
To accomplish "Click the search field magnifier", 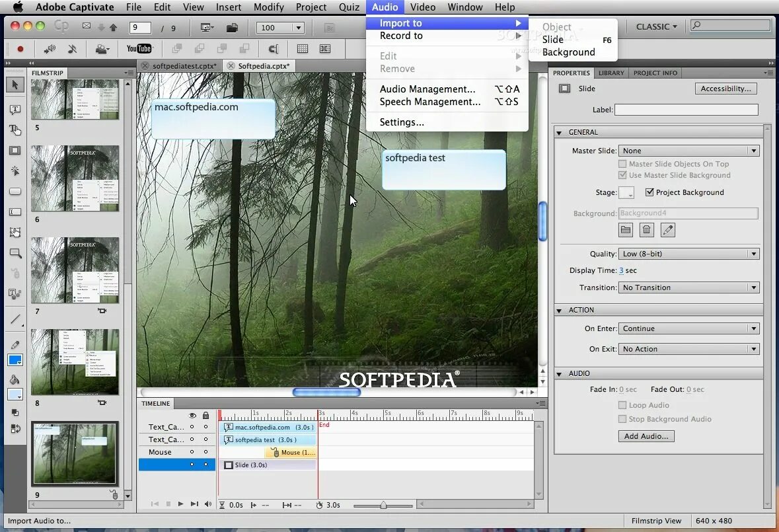I will tap(696, 25).
